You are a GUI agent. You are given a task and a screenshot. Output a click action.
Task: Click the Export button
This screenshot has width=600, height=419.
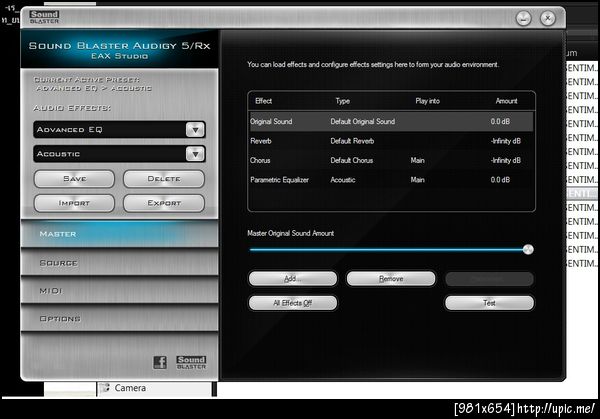coord(164,203)
